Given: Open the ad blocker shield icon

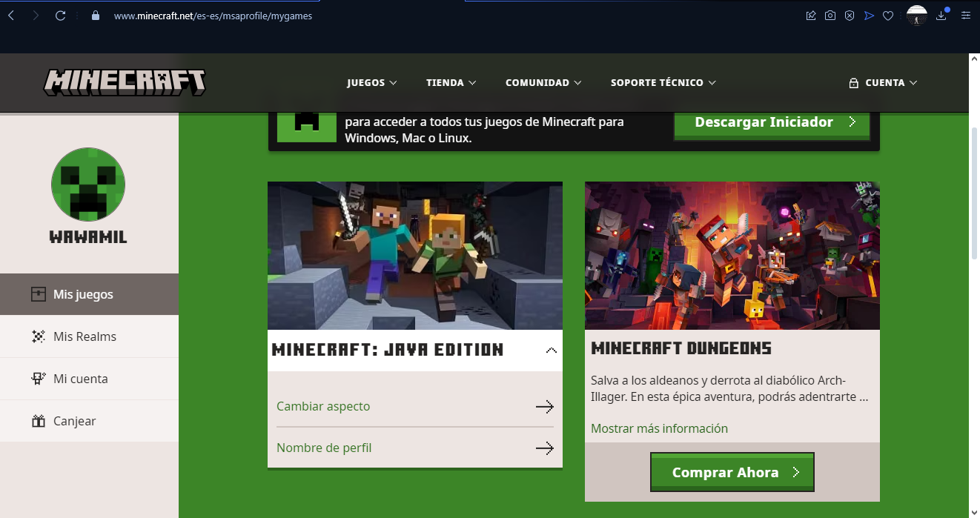Looking at the screenshot, I should pos(850,16).
